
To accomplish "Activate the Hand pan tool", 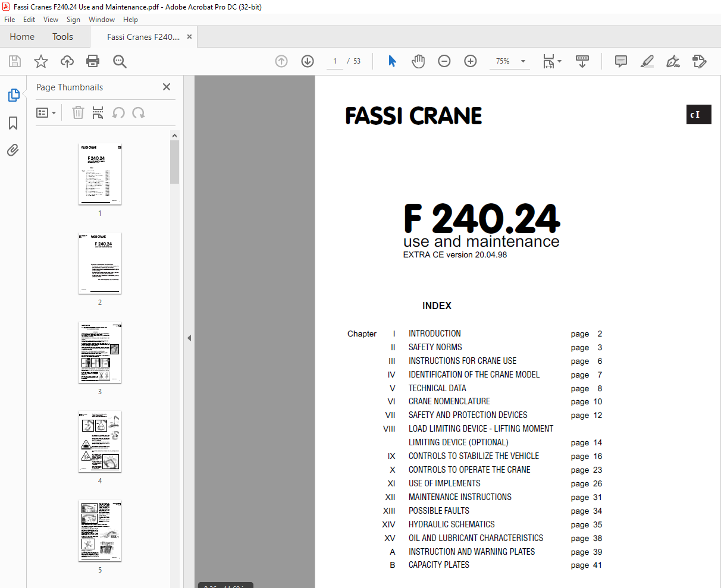I will coord(418,61).
